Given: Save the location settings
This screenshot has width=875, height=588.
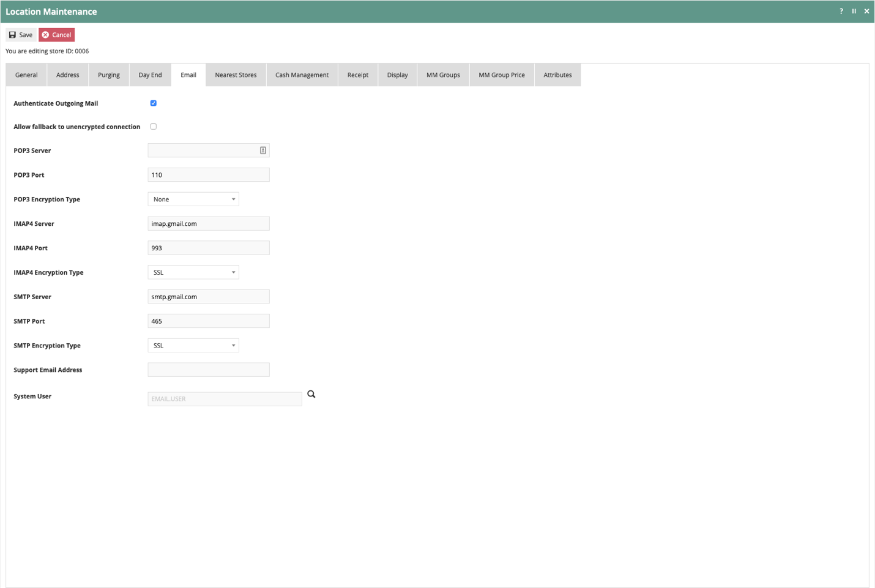Looking at the screenshot, I should (21, 35).
